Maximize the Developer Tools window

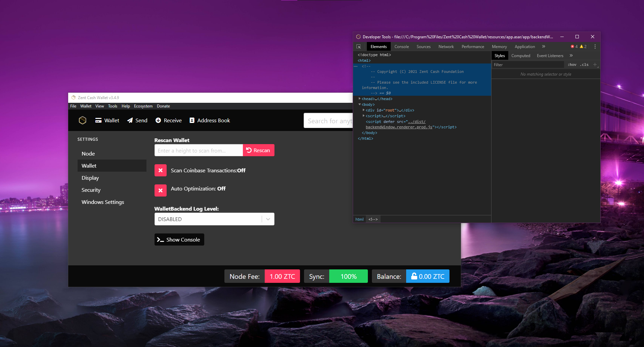tap(577, 37)
